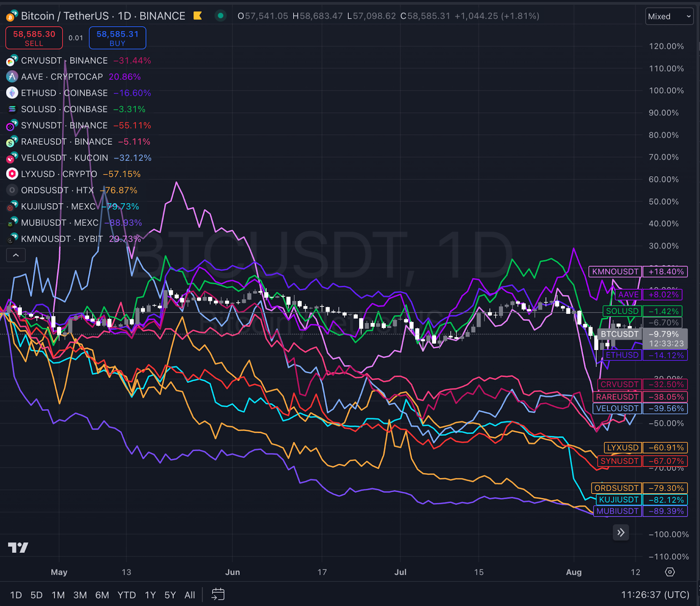This screenshot has height=606, width=700.
Task: Click the 1D interval label in title
Action: click(125, 16)
